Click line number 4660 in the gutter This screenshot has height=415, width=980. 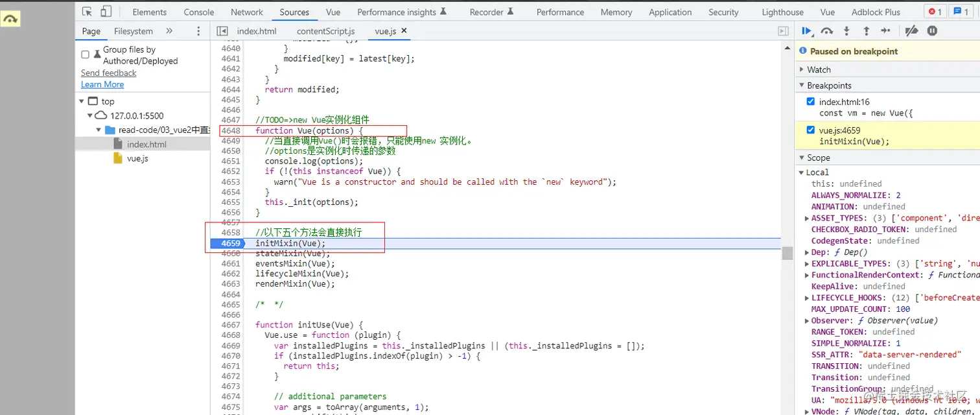(x=230, y=254)
